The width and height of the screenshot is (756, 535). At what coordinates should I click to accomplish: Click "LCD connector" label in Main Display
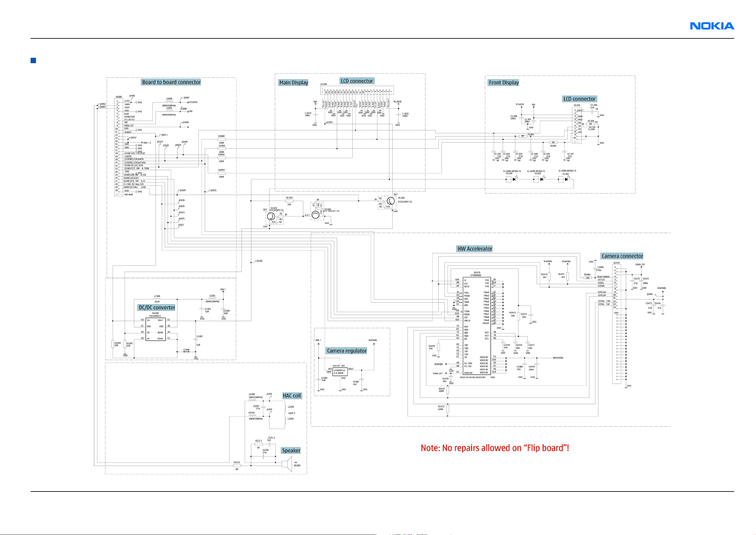[x=357, y=81]
